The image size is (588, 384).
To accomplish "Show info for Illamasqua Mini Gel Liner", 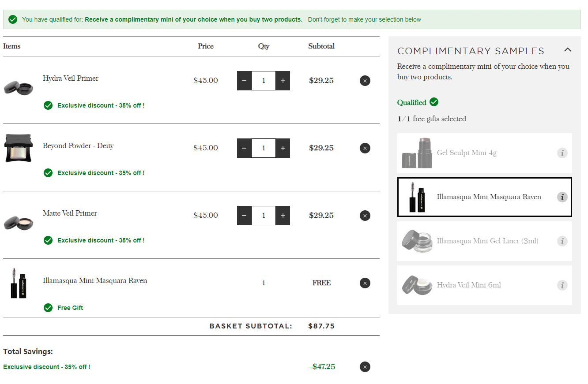I will [x=562, y=241].
